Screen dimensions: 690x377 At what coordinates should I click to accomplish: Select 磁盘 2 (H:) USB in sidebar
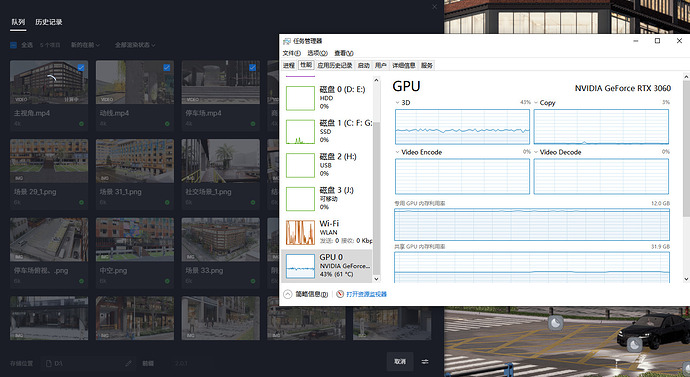point(327,165)
